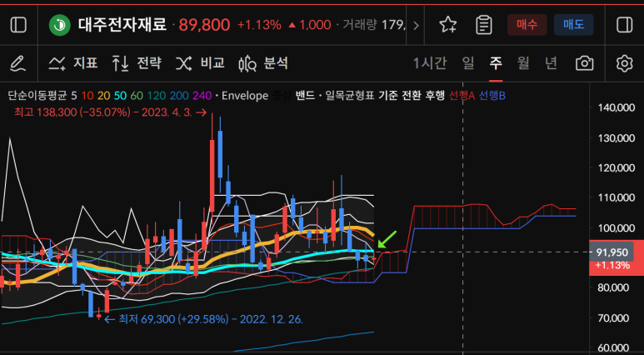The image size is (644, 355).
Task: Toggle the 120 moving average period
Action: point(157,96)
